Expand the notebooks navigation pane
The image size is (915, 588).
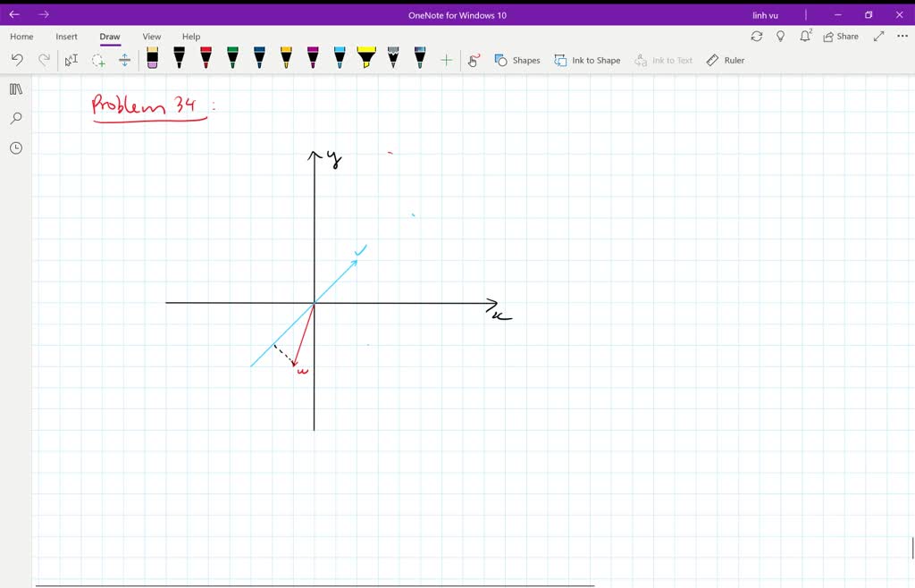point(15,88)
